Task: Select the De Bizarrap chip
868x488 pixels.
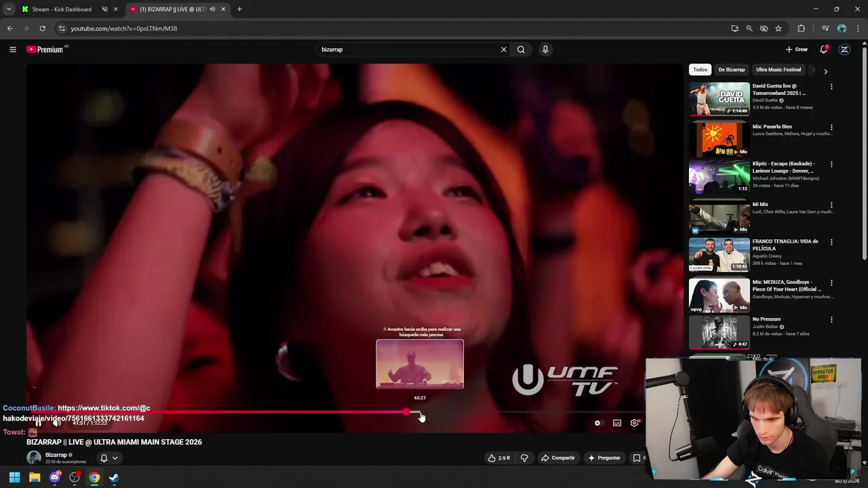Action: (732, 70)
